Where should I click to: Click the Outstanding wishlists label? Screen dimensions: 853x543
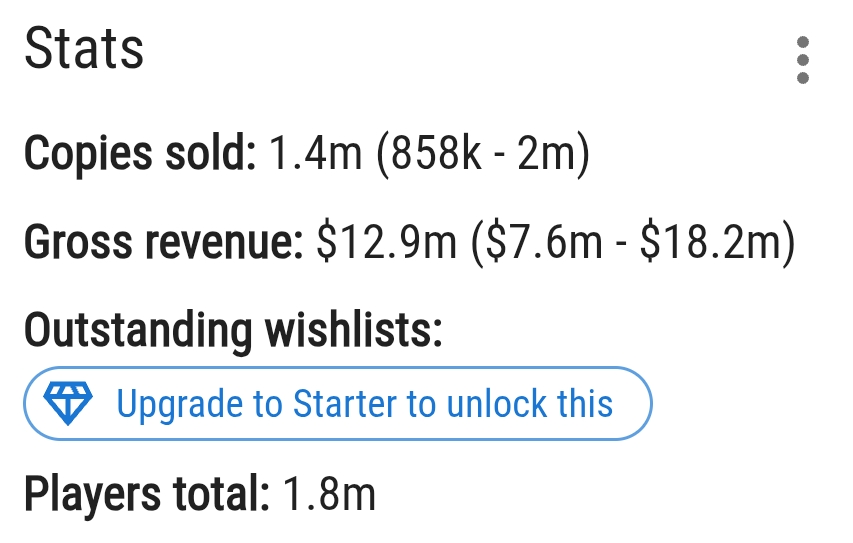point(233,331)
